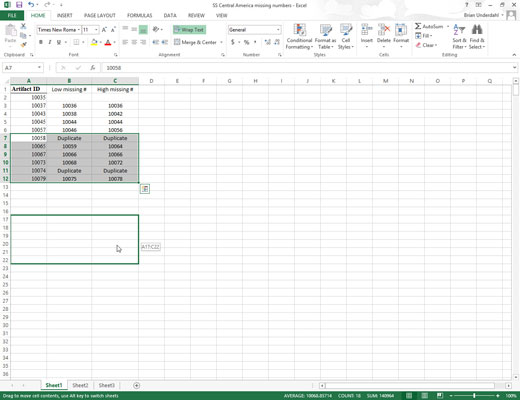Click the Percent Style icon
520x400 pixels.
[x=246, y=42]
